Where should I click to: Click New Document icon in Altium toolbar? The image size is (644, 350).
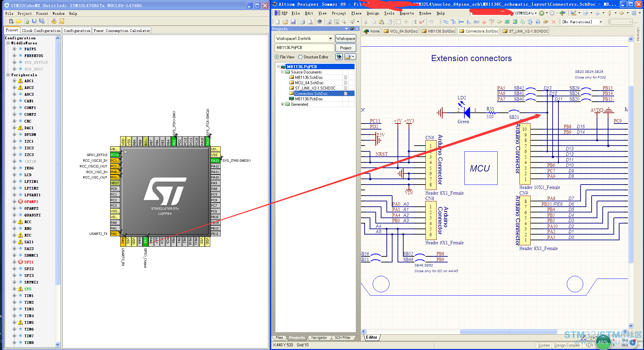[x=277, y=22]
